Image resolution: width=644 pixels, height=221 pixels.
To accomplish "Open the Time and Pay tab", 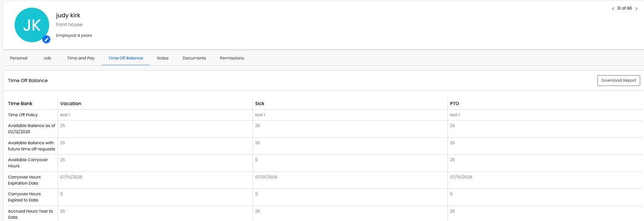I will pyautogui.click(x=81, y=58).
